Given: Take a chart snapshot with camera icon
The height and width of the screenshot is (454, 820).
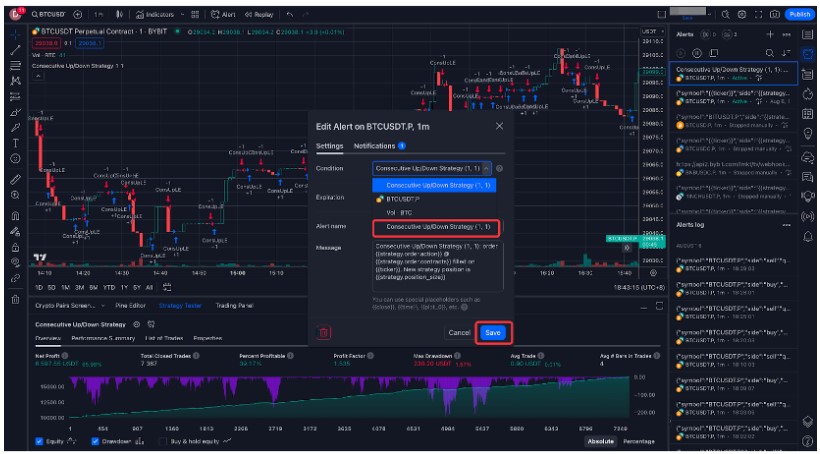Looking at the screenshot, I should (775, 15).
